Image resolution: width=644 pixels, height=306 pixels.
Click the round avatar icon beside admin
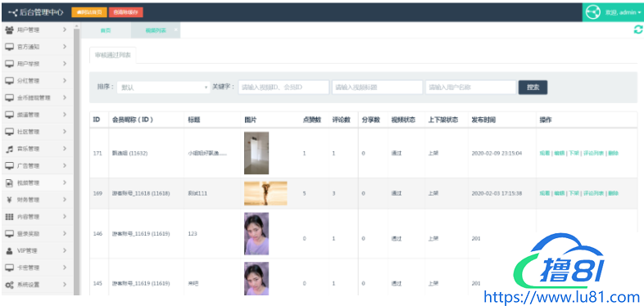(592, 12)
